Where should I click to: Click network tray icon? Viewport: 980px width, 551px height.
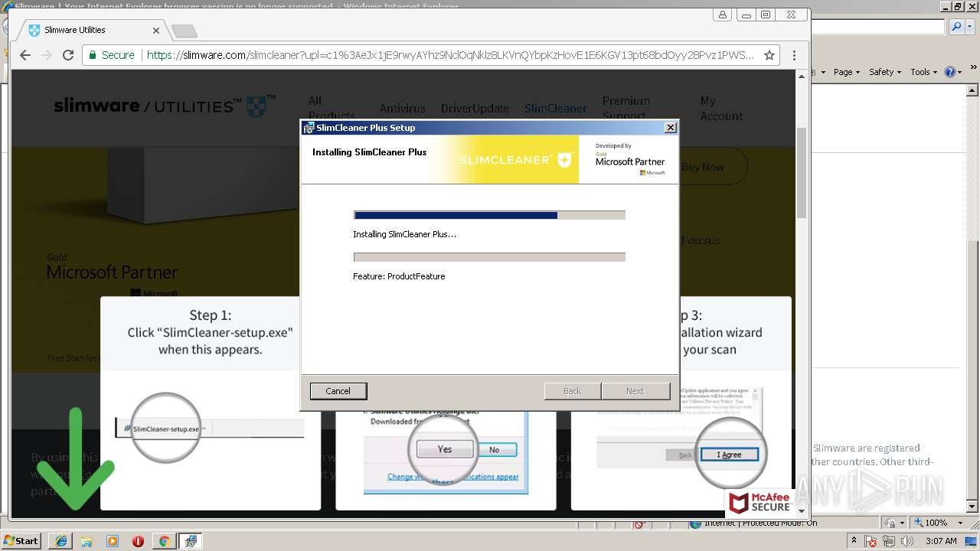click(x=889, y=541)
